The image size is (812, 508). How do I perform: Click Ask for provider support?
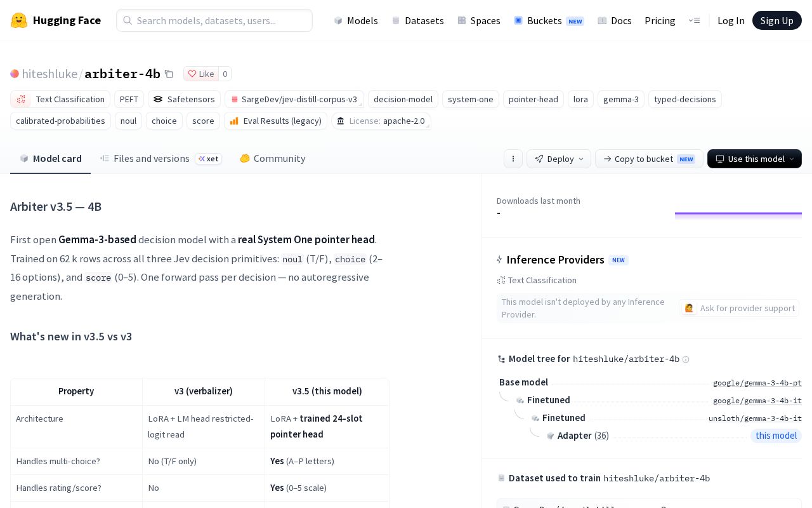(x=739, y=308)
